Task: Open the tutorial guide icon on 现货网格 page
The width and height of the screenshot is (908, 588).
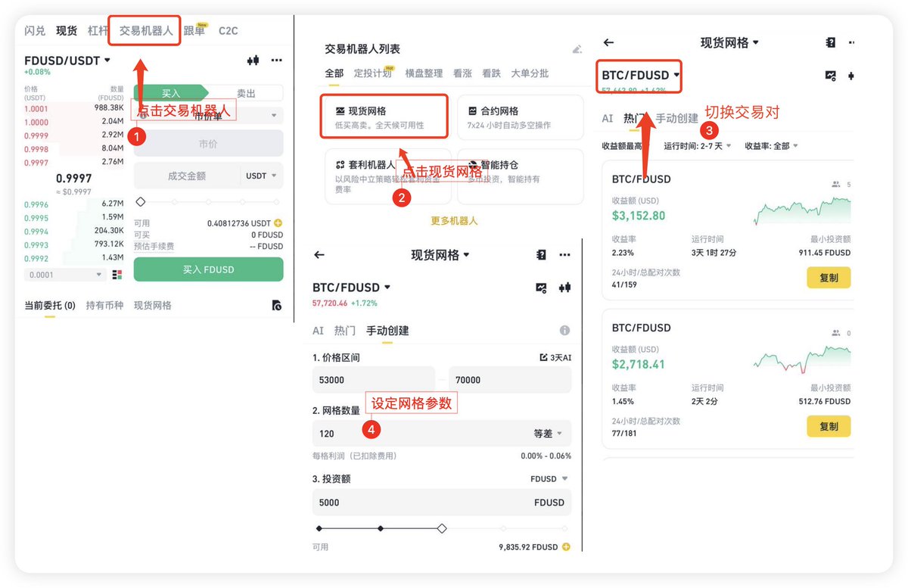Action: 540,255
